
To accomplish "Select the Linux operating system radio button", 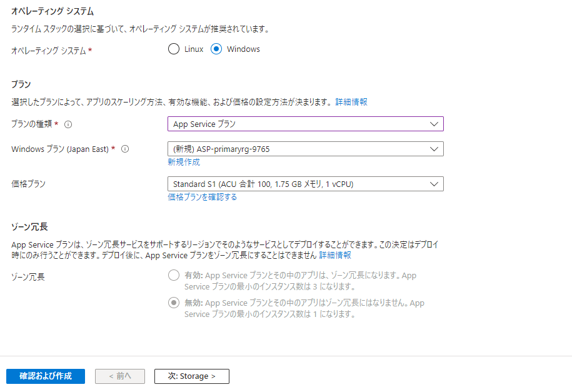I will coord(174,49).
